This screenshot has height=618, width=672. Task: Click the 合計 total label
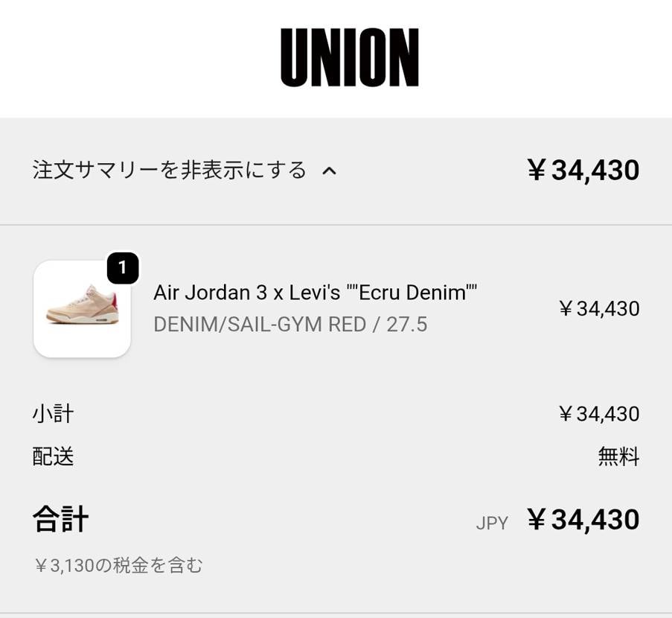point(60,519)
